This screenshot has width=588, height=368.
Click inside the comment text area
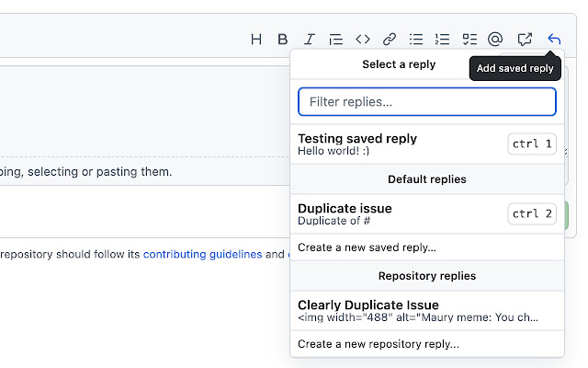pyautogui.click(x=138, y=110)
